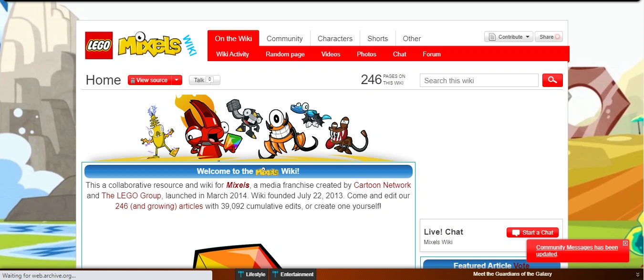Focus the Search this wiki field

pos(479,80)
